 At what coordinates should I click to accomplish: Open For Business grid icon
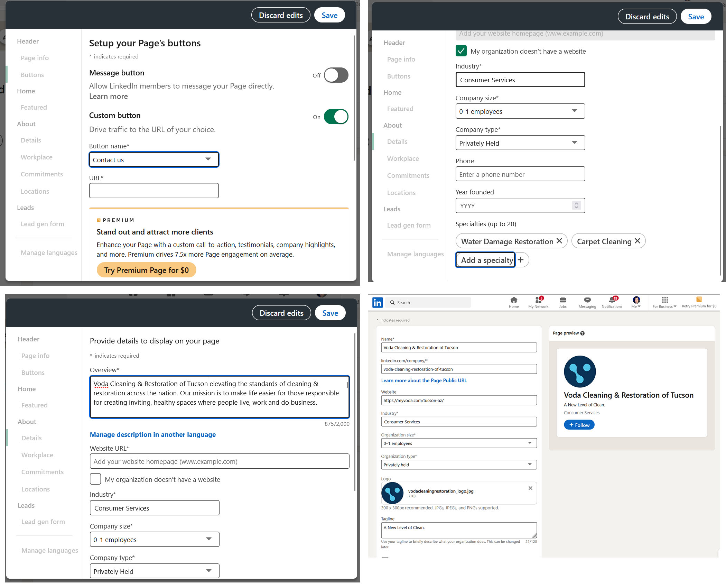click(x=664, y=300)
